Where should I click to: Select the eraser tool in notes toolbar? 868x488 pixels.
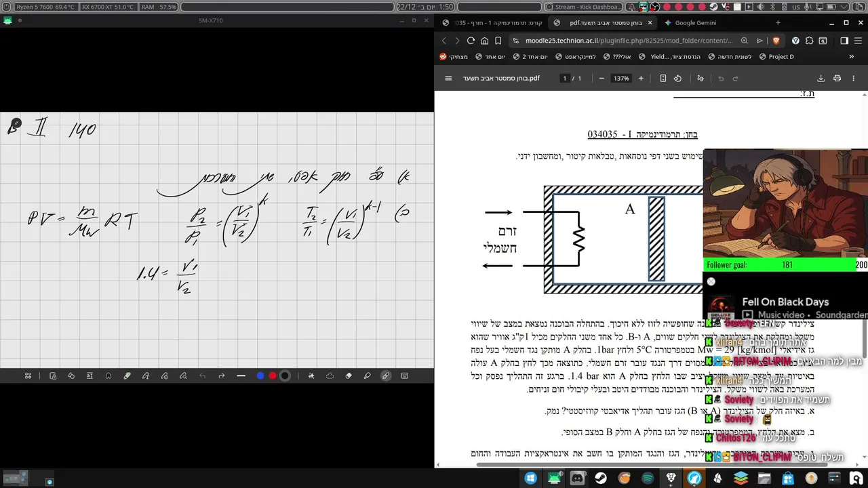pos(349,375)
